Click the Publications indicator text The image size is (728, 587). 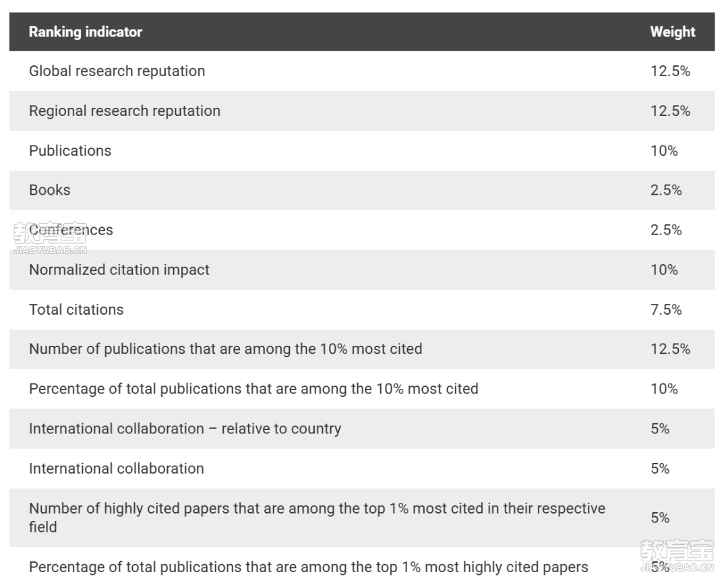70,150
